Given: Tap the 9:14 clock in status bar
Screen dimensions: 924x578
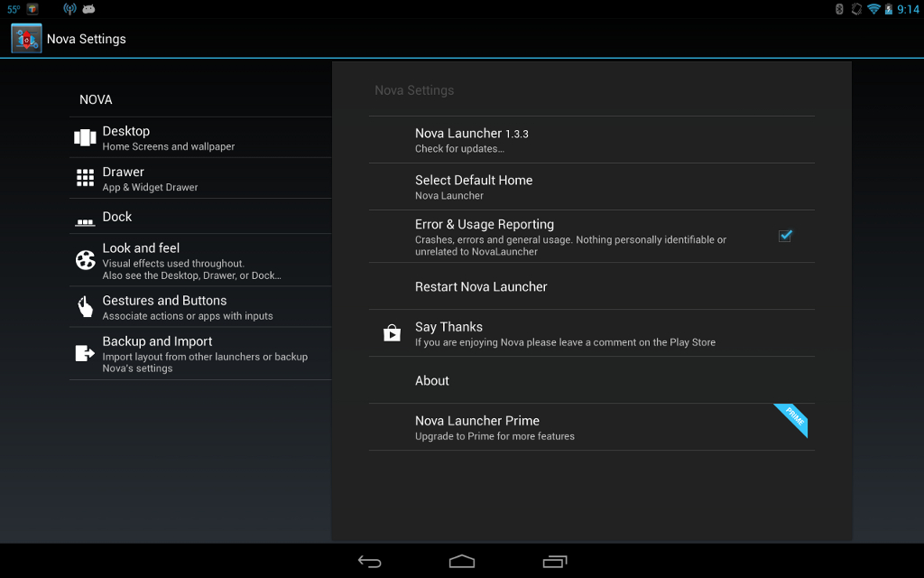Looking at the screenshot, I should [908, 9].
